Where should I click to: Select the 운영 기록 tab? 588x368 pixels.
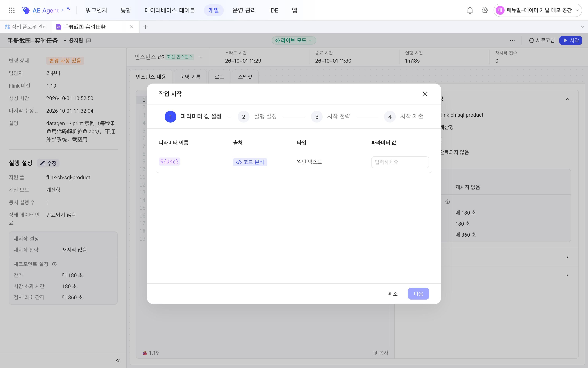tap(190, 77)
